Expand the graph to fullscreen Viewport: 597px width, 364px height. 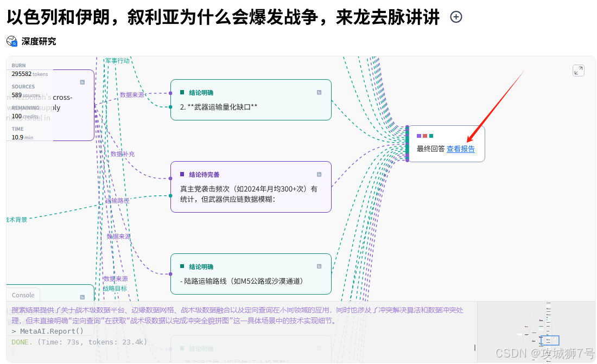point(579,71)
